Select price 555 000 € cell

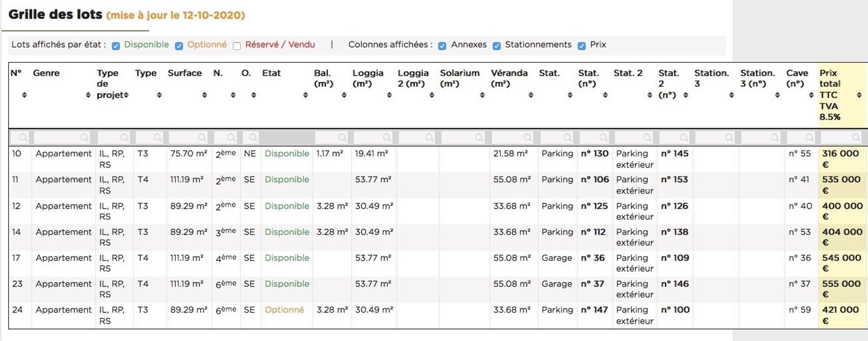coord(843,289)
